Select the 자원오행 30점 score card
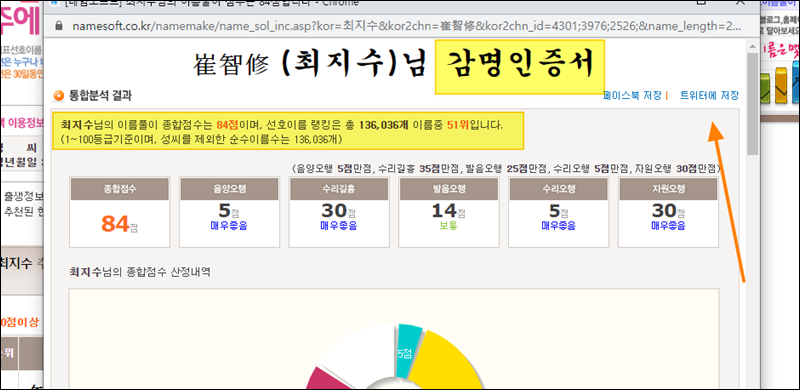Screen dimensions: 800x390 [x=668, y=212]
